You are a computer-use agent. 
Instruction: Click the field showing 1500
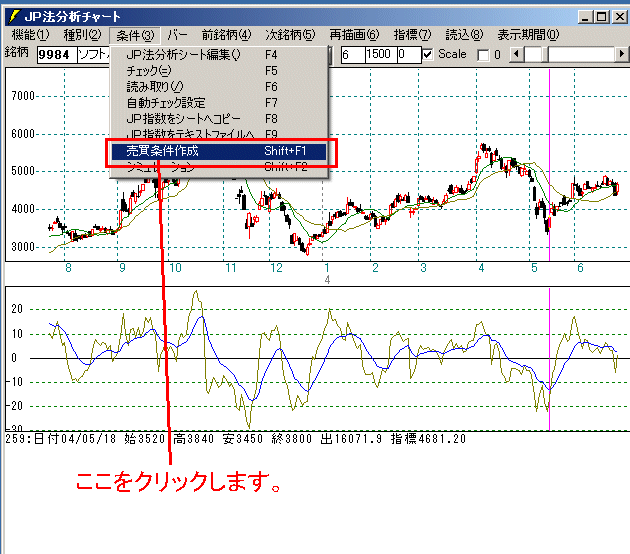[x=380, y=54]
